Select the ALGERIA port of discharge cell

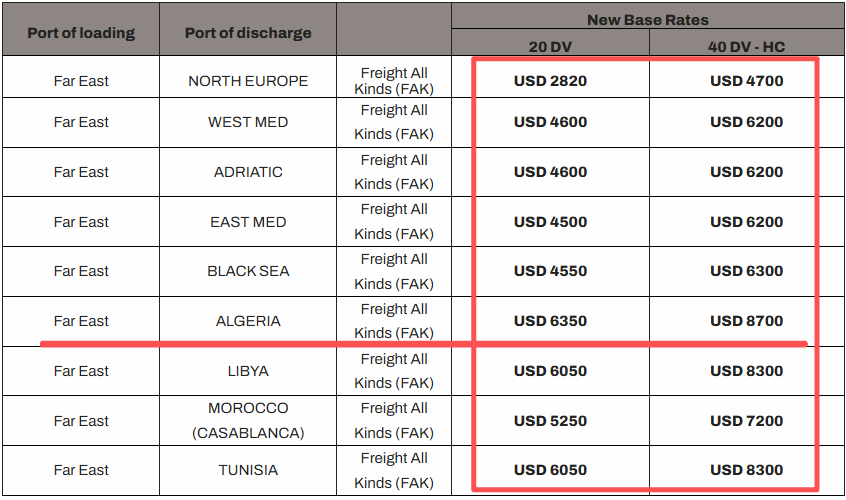[248, 321]
